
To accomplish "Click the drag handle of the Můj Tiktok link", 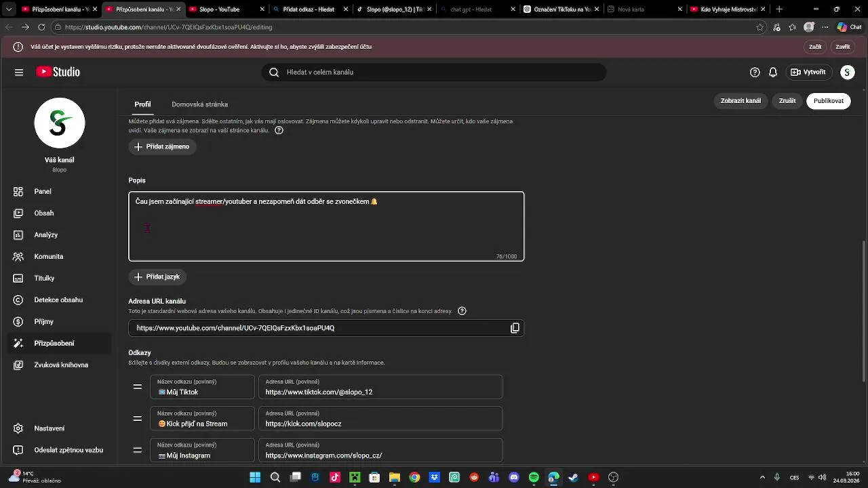I will (x=138, y=387).
